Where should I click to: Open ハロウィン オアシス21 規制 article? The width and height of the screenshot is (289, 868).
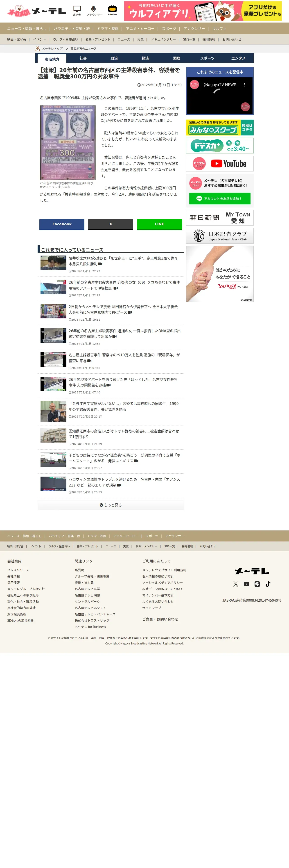point(124,482)
